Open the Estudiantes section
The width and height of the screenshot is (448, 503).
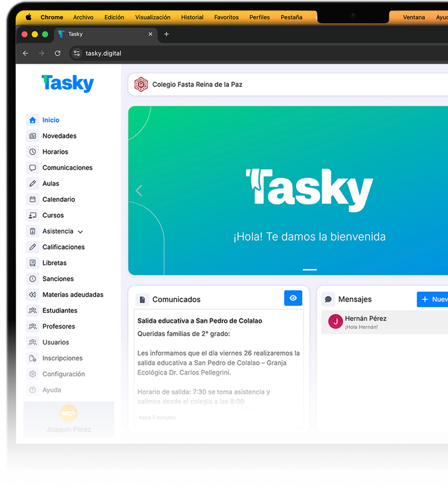coord(60,310)
